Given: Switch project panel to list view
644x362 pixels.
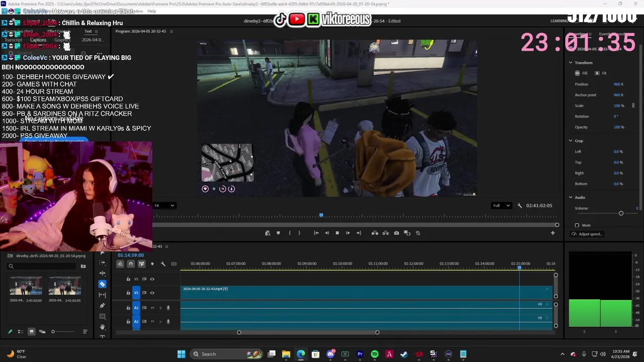Looking at the screenshot, I should 21,331.
